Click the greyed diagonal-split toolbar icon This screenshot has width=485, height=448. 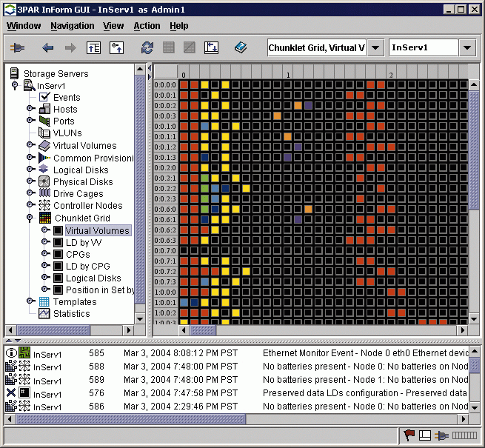[190, 48]
